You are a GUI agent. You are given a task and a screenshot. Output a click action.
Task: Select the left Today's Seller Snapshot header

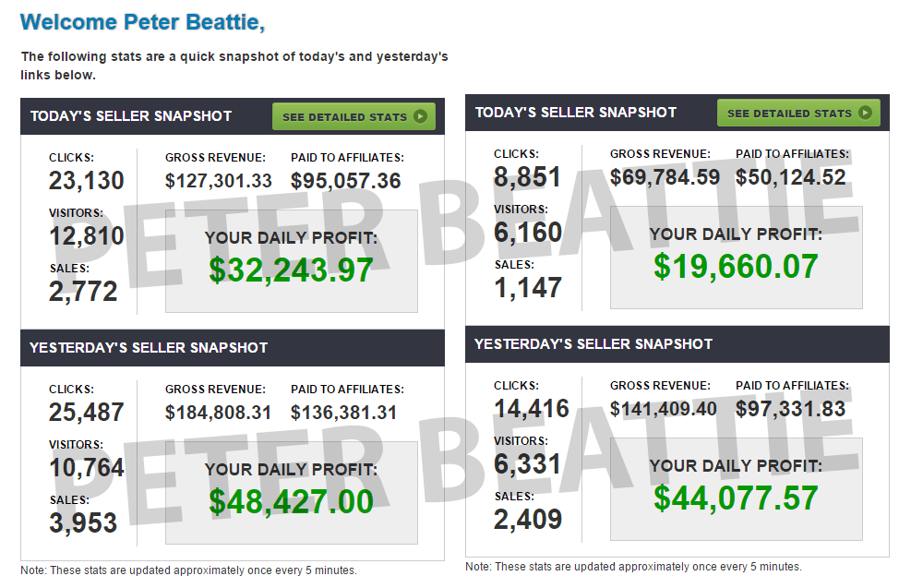point(131,116)
